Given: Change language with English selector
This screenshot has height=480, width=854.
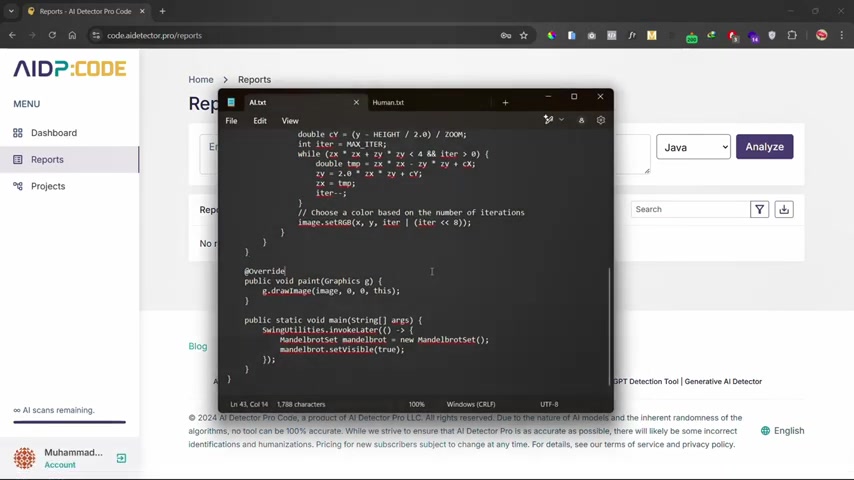Looking at the screenshot, I should 783,431.
